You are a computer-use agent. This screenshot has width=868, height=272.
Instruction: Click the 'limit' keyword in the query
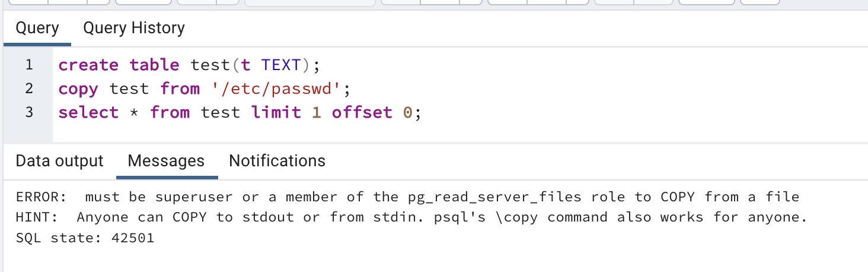click(x=276, y=113)
